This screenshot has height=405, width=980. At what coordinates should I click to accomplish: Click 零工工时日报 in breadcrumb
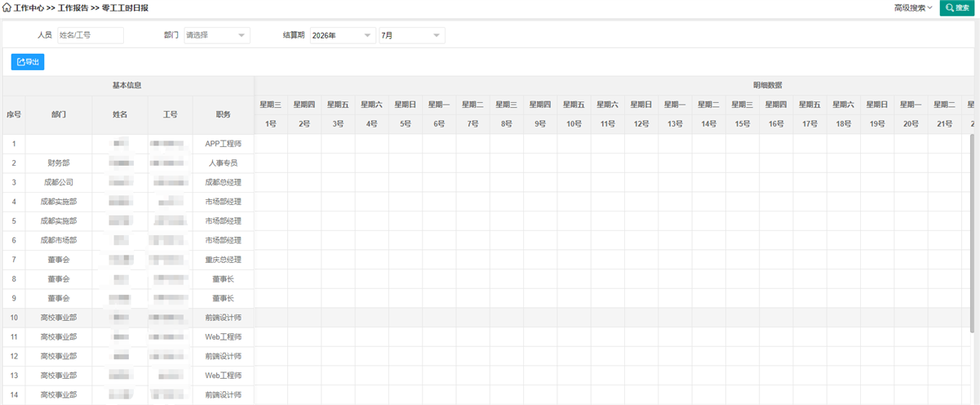pyautogui.click(x=125, y=7)
